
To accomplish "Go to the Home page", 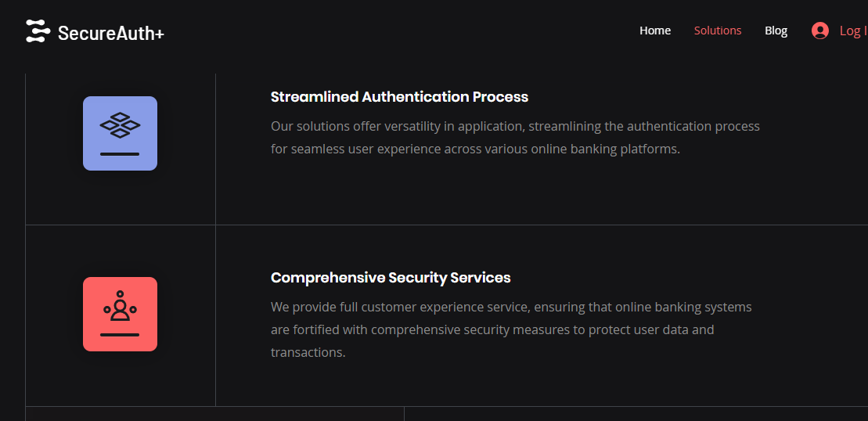I will point(655,31).
